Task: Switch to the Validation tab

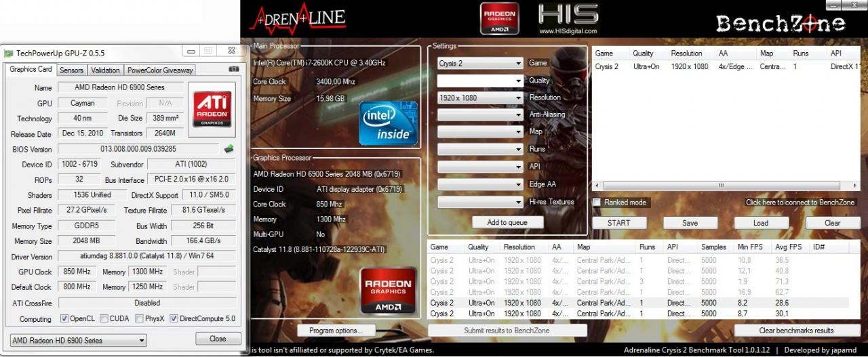Action: [105, 70]
